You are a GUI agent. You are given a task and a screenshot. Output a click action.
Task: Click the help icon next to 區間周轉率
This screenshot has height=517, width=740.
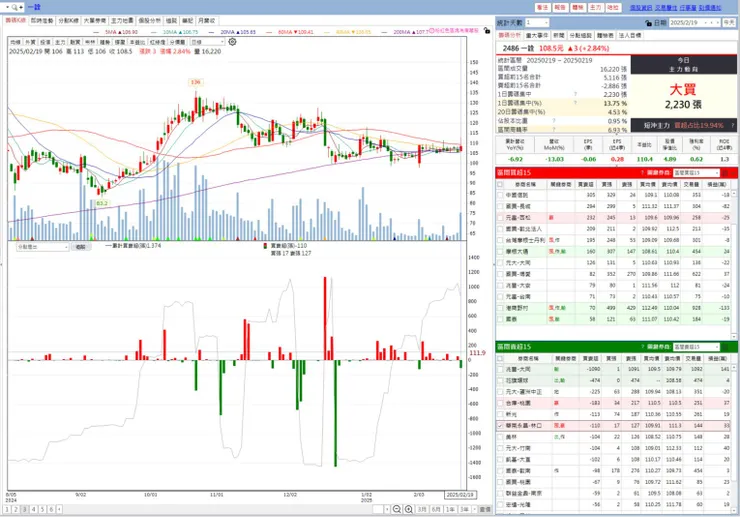coord(554,129)
